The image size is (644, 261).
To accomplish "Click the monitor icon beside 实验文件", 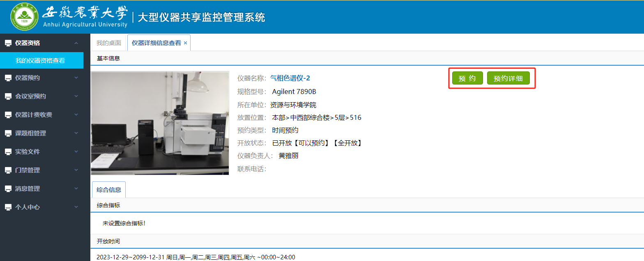I will click(x=8, y=152).
